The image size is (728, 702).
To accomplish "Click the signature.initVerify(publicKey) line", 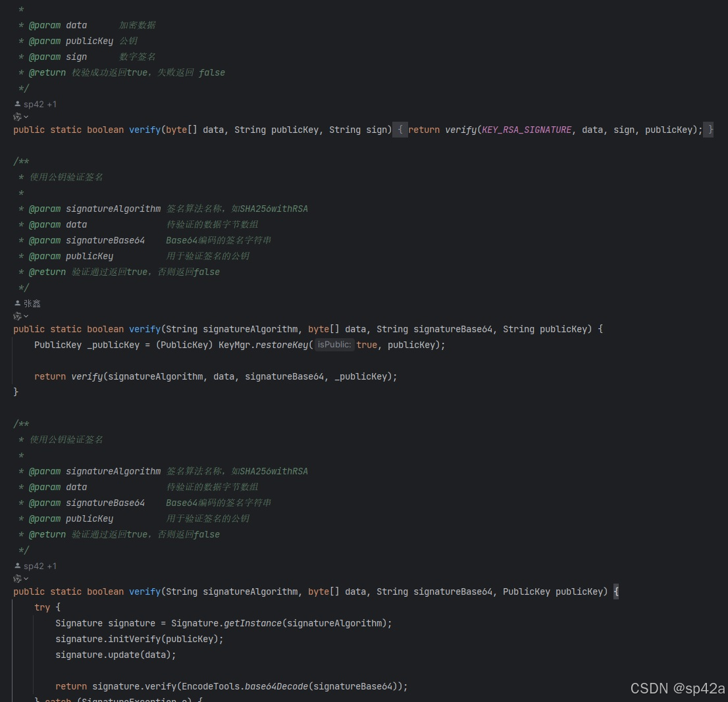I will point(140,639).
